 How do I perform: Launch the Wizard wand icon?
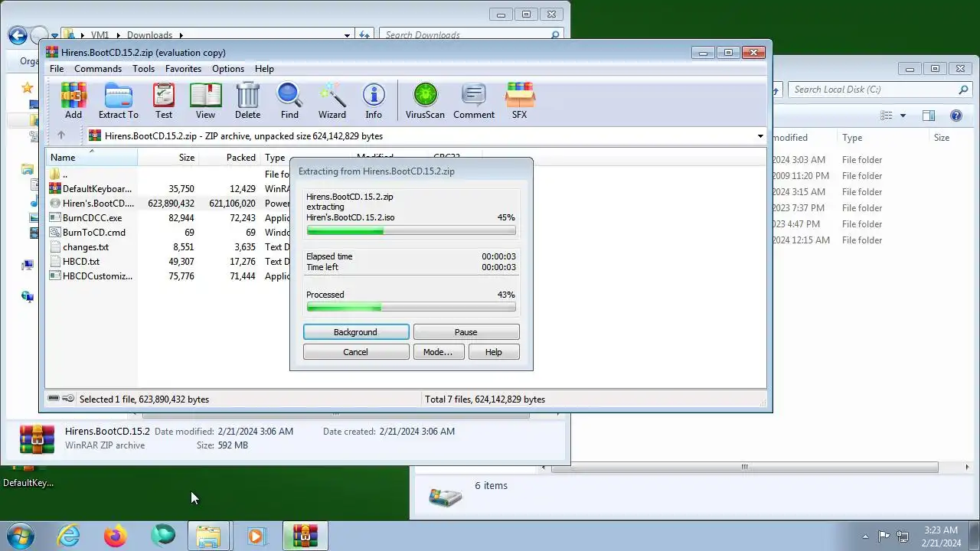pos(332,100)
